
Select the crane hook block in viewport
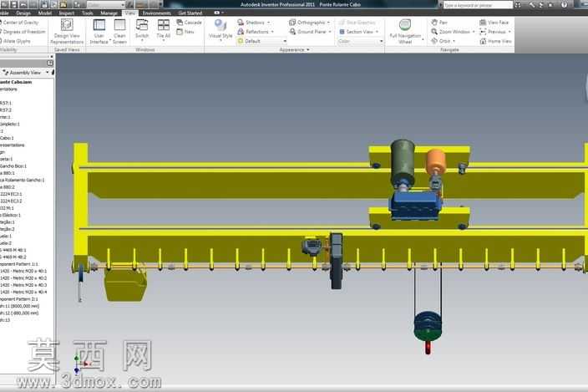428,326
